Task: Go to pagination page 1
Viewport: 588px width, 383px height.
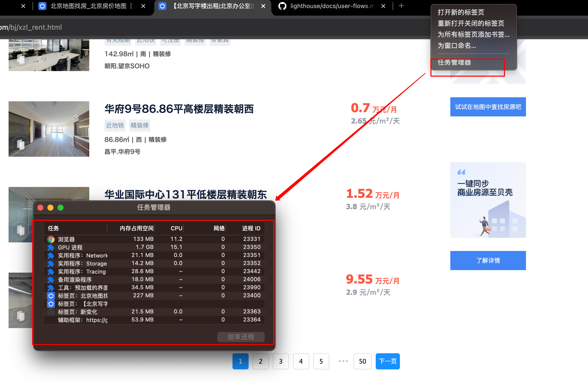Action: (x=240, y=361)
